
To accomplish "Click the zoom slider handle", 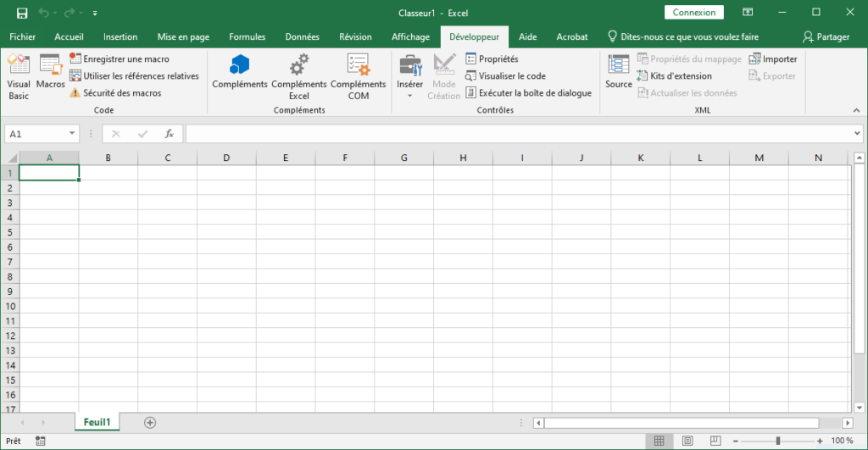I will (778, 441).
